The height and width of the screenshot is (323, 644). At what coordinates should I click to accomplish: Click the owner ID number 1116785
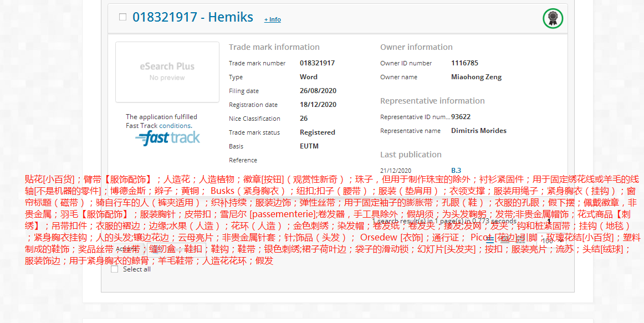(464, 63)
